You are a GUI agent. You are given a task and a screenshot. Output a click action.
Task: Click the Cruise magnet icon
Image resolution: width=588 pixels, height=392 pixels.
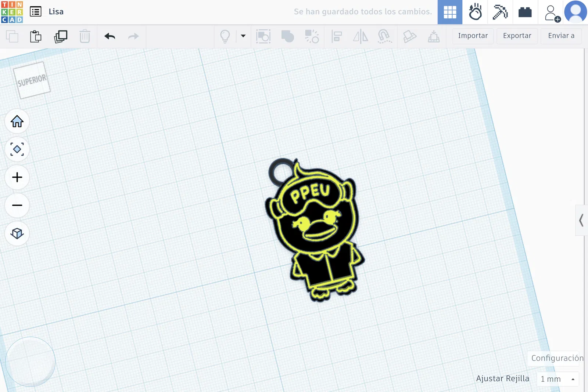[384, 36]
